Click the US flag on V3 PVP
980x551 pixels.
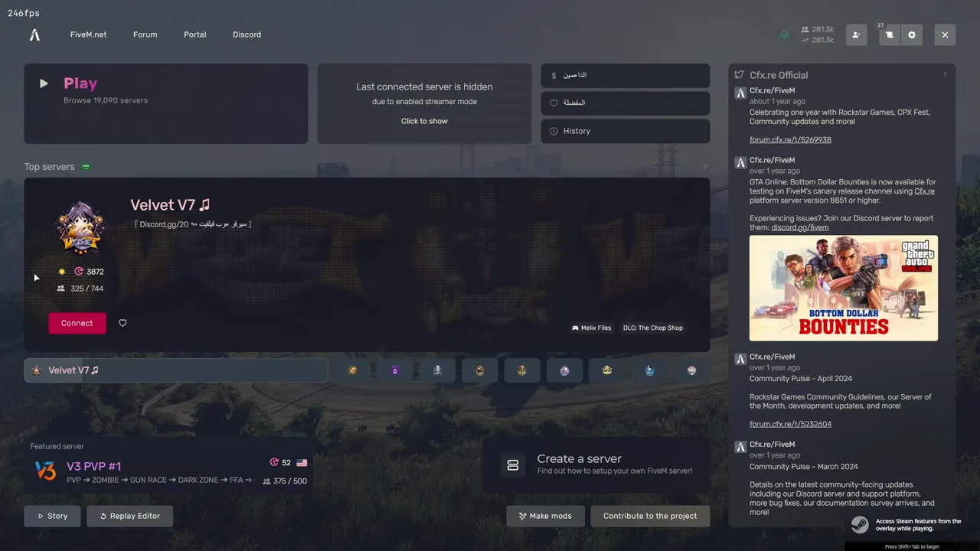[302, 462]
